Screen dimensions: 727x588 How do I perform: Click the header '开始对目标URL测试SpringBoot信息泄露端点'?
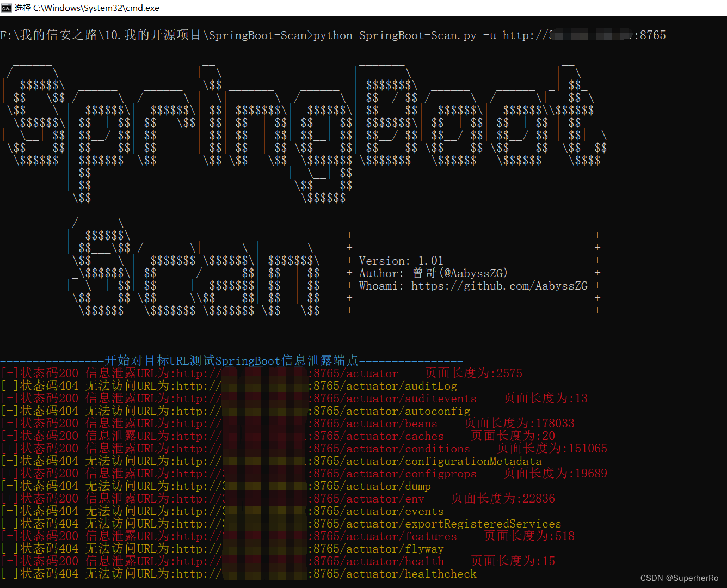(232, 360)
